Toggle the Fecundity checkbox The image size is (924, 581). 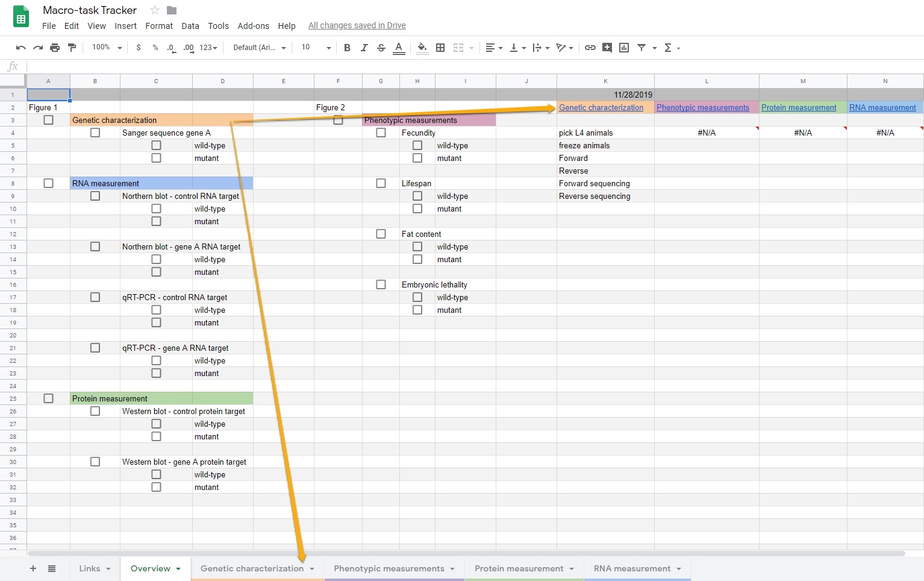pos(381,133)
